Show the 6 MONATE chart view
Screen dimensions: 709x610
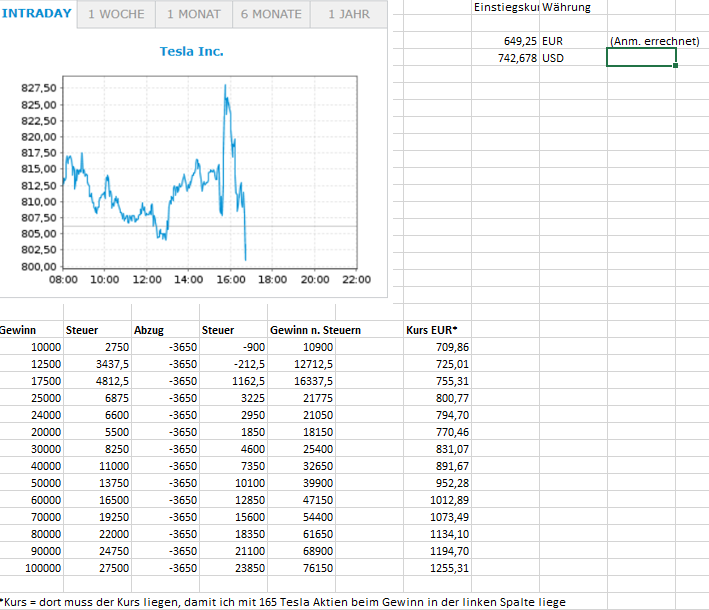pyautogui.click(x=271, y=14)
